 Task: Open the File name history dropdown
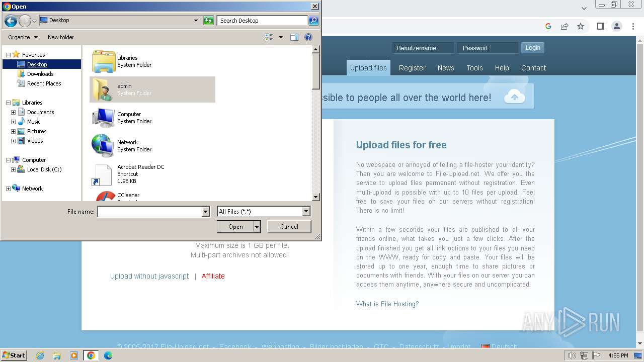click(205, 212)
